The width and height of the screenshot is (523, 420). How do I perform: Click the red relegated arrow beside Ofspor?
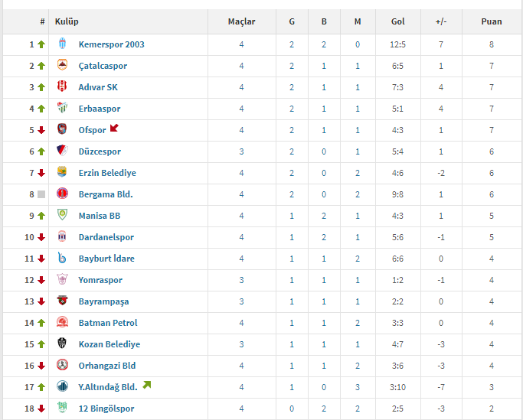[114, 128]
